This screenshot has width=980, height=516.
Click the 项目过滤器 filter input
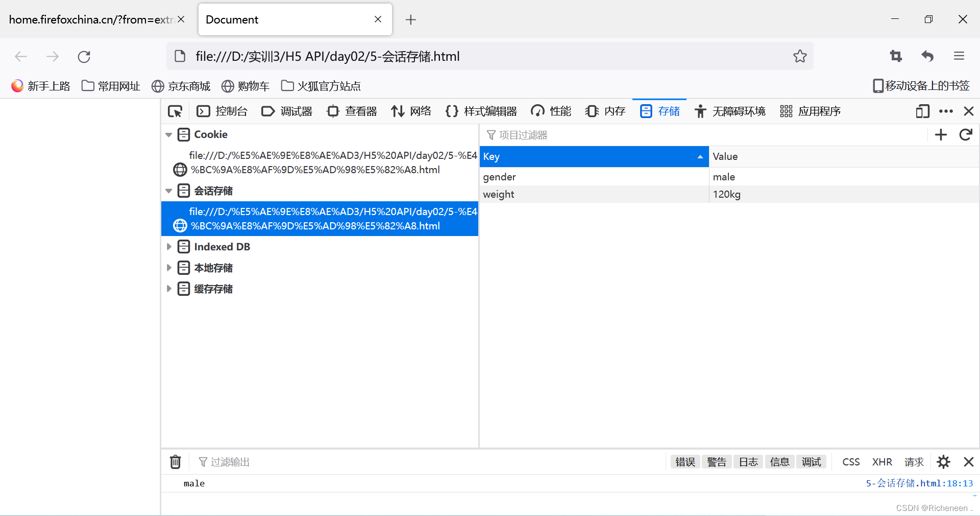[x=704, y=135]
